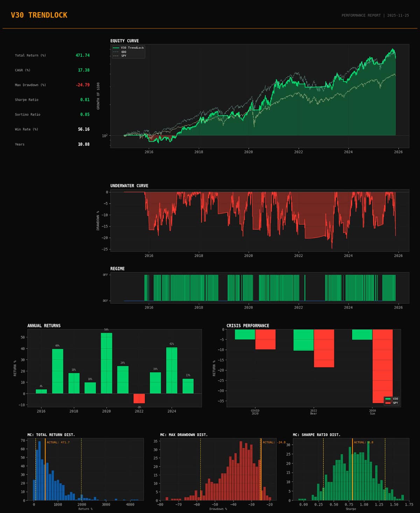Click the red SPY bar for 2008 Sim

coord(382,366)
